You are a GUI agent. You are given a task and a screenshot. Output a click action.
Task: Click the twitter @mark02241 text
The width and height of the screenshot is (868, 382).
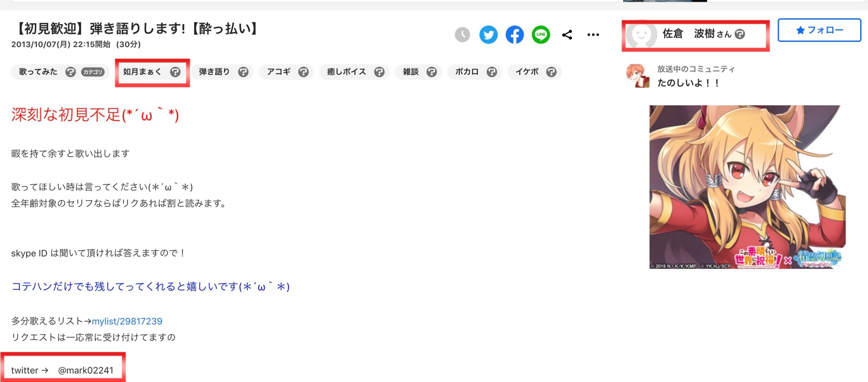[62, 370]
